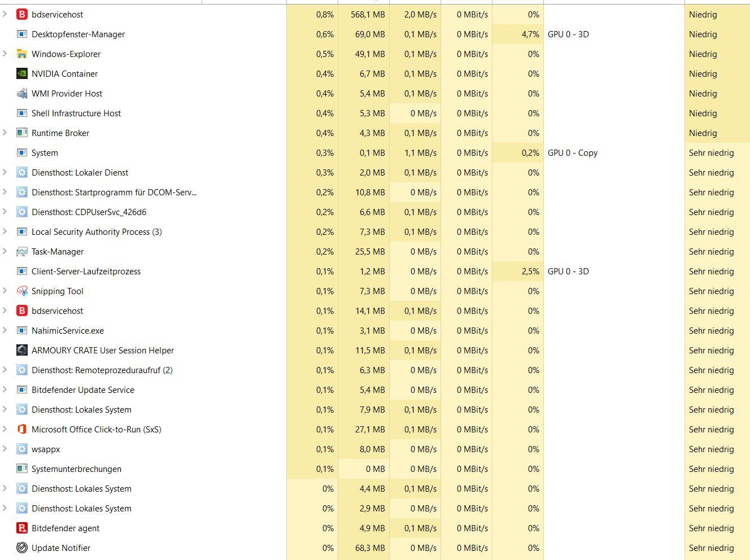Expand the Windows-Explorer process group
Viewport: 750px width, 560px height.
5,54
